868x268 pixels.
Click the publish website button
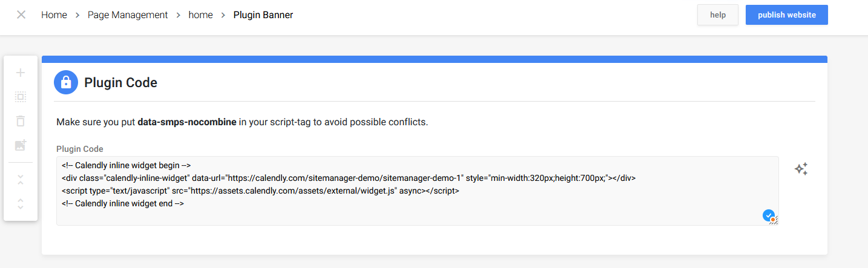coord(787,15)
